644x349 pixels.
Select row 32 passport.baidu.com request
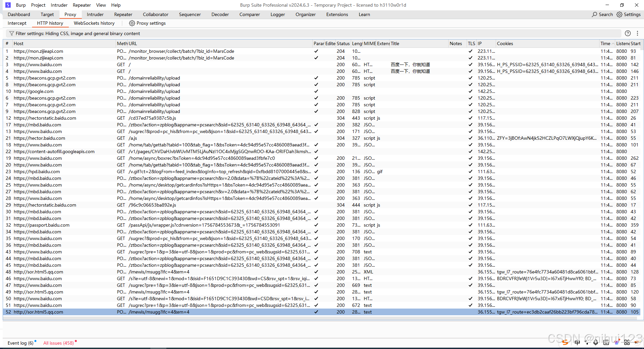(321, 225)
